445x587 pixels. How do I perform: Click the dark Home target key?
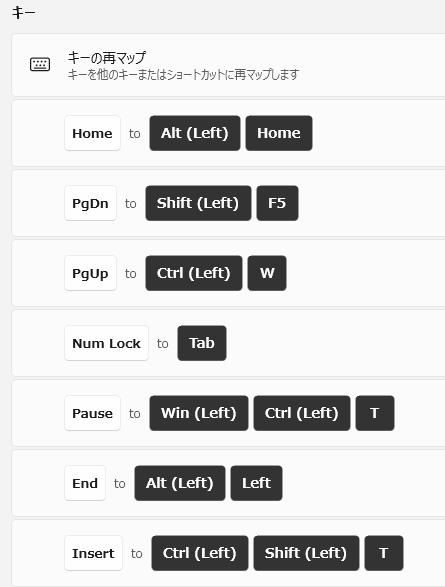pyautogui.click(x=279, y=133)
